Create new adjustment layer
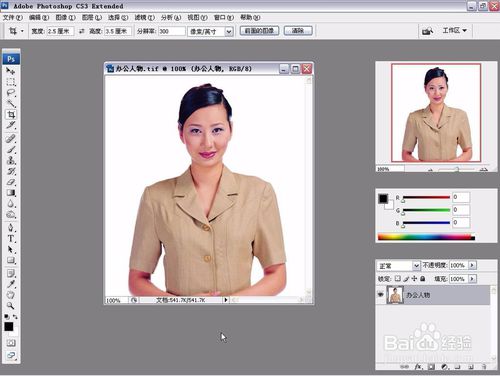The height and width of the screenshot is (376, 500). pos(444,367)
